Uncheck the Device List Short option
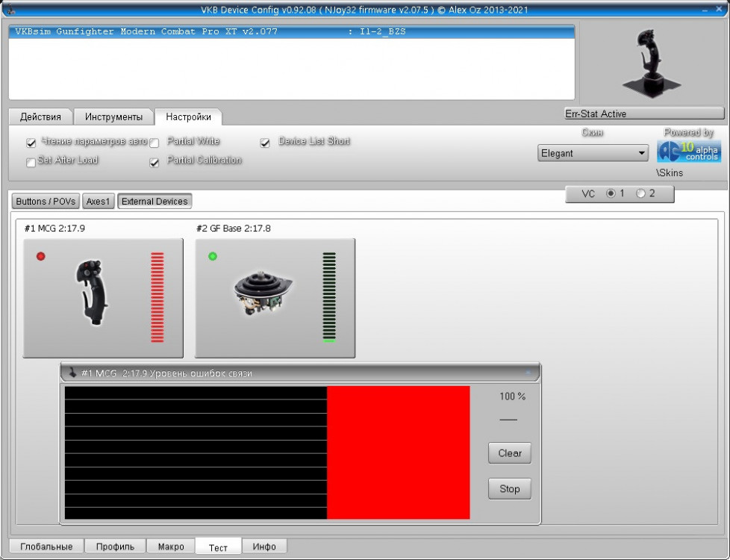 265,143
